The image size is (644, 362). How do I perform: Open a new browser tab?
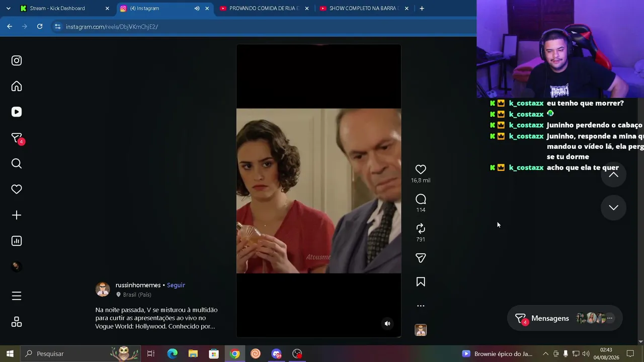click(x=422, y=8)
